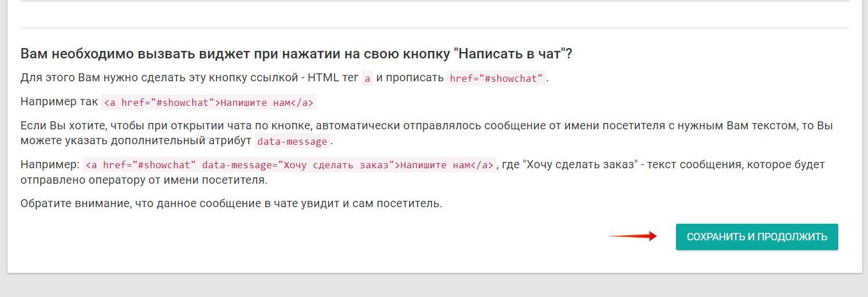
Task: Click the text "отправлено оператору от имени посетителя."
Action: point(144,180)
